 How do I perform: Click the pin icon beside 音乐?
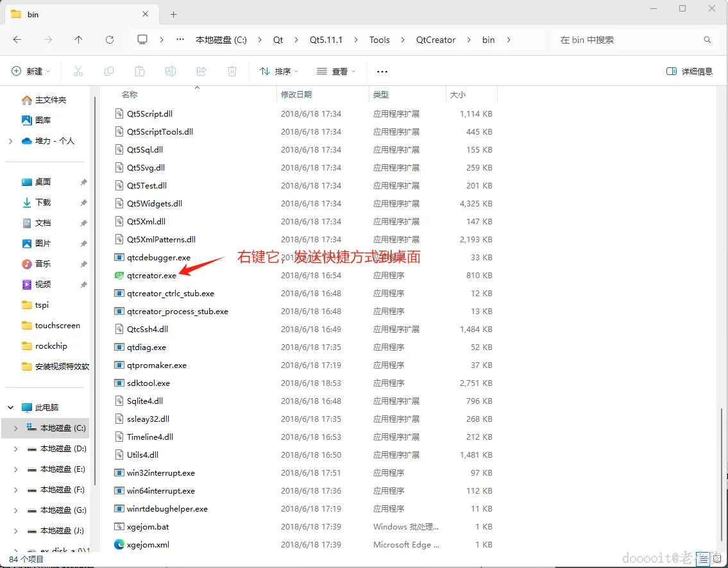point(83,264)
